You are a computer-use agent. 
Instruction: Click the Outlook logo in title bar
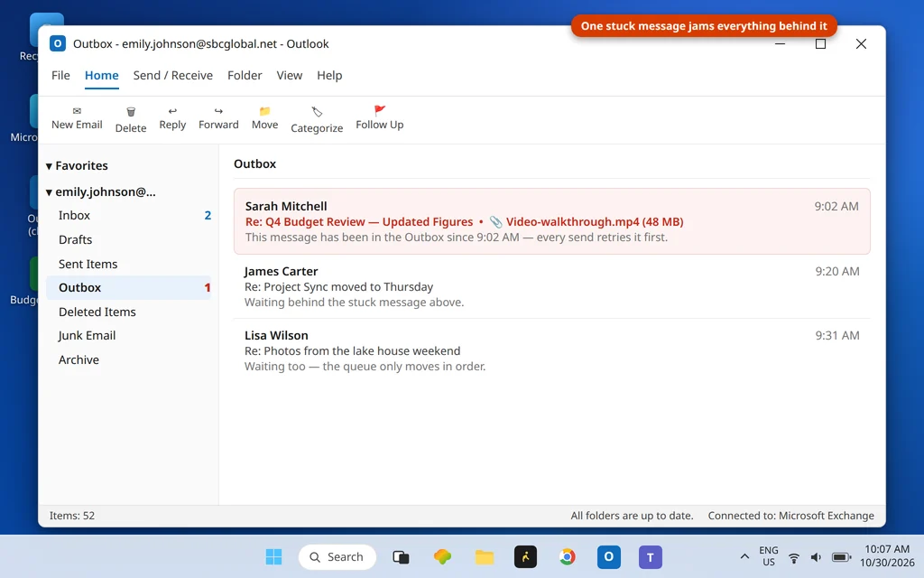point(57,43)
